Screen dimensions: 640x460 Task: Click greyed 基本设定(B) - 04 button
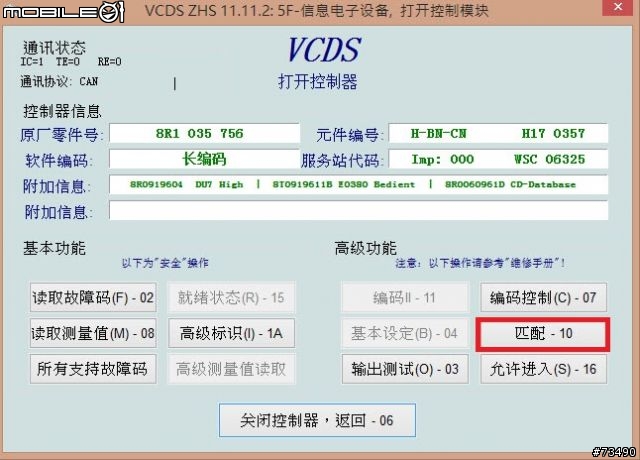[x=405, y=333]
